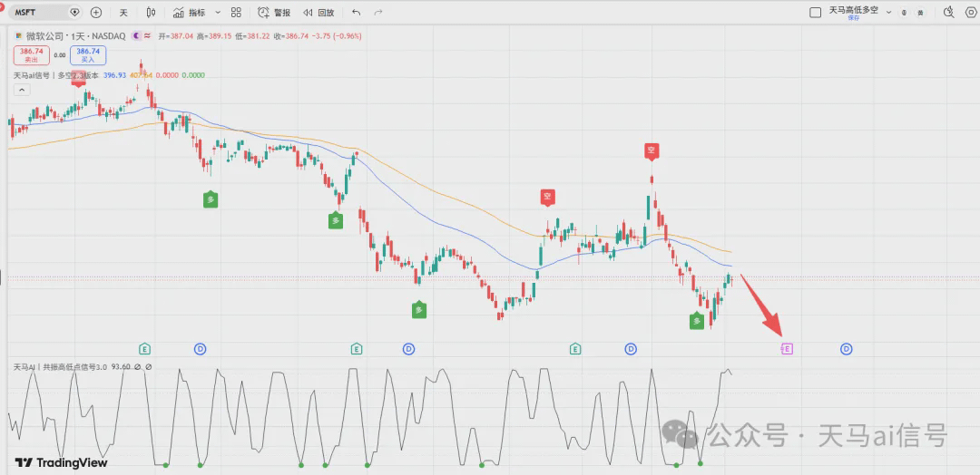The width and height of the screenshot is (980, 475).
Task: Select the 天马ai信号 多空2.3版本 indicator legend
Action: point(56,75)
